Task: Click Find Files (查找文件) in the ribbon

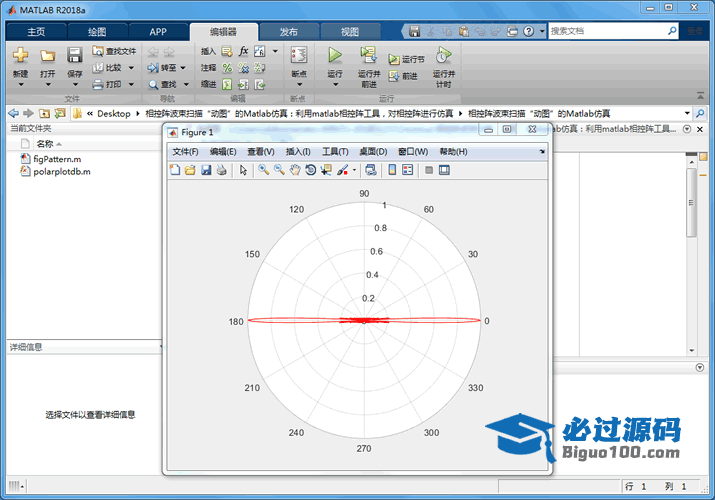Action: point(114,51)
